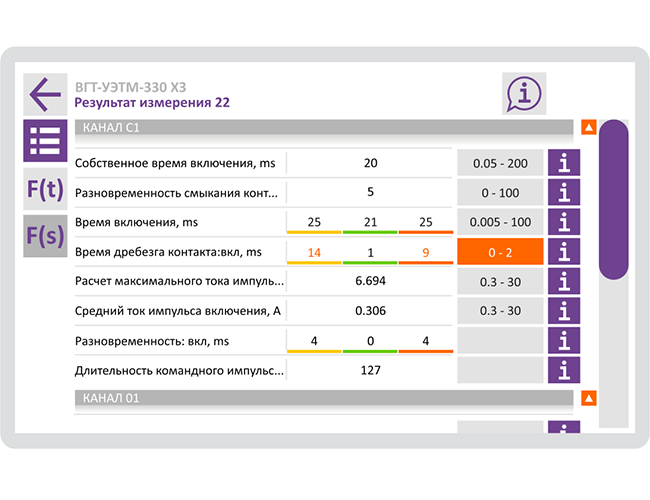Show info for Разновременность смыкания контактов
Screen dimensions: 650x500
564,192
